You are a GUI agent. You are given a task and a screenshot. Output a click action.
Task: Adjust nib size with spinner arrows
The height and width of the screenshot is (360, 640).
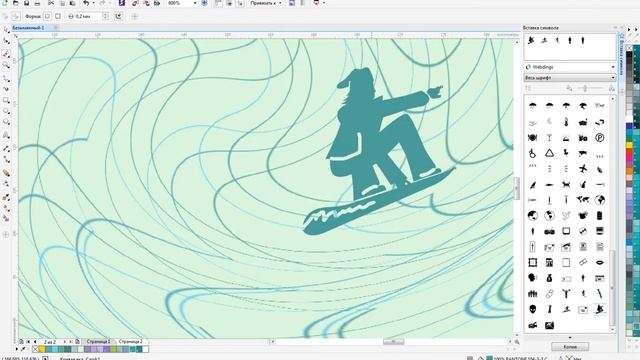106,16
